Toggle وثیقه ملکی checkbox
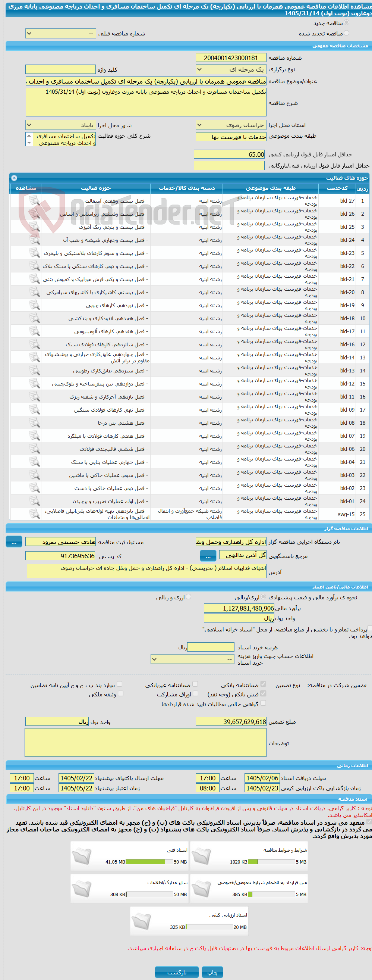Image resolution: width=372 pixels, height=980 pixels. click(120, 693)
